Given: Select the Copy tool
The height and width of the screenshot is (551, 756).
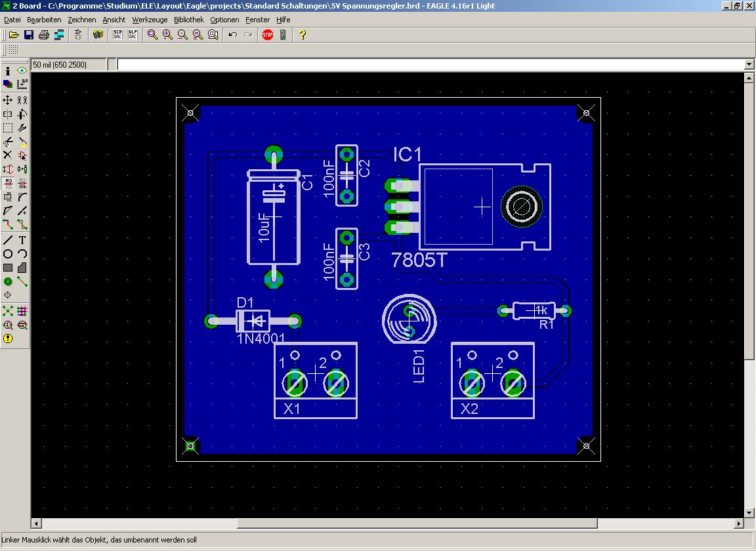Looking at the screenshot, I should pyautogui.click(x=22, y=100).
